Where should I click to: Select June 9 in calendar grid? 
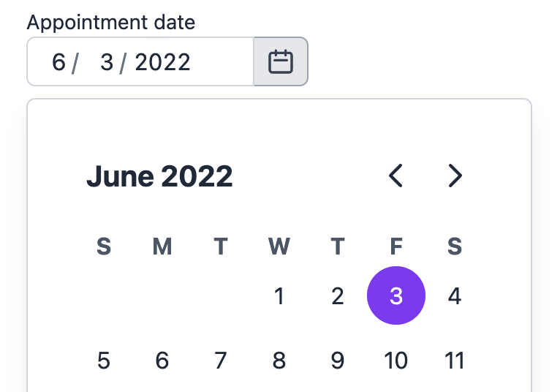point(337,361)
